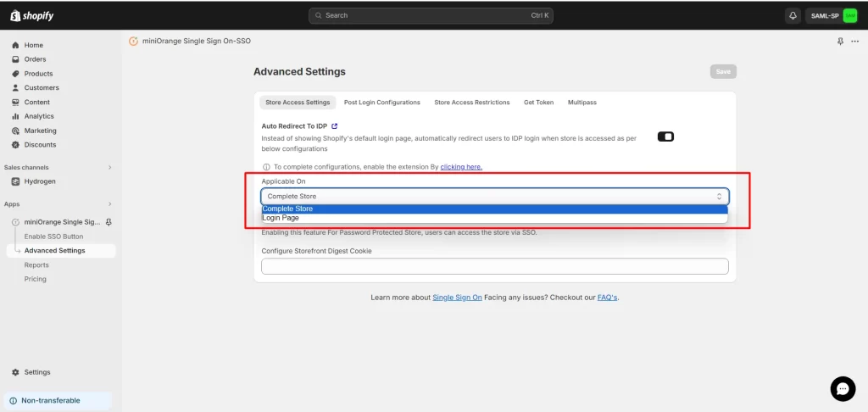Expand the Sales channels section
The height and width of the screenshot is (412, 868).
tap(109, 168)
